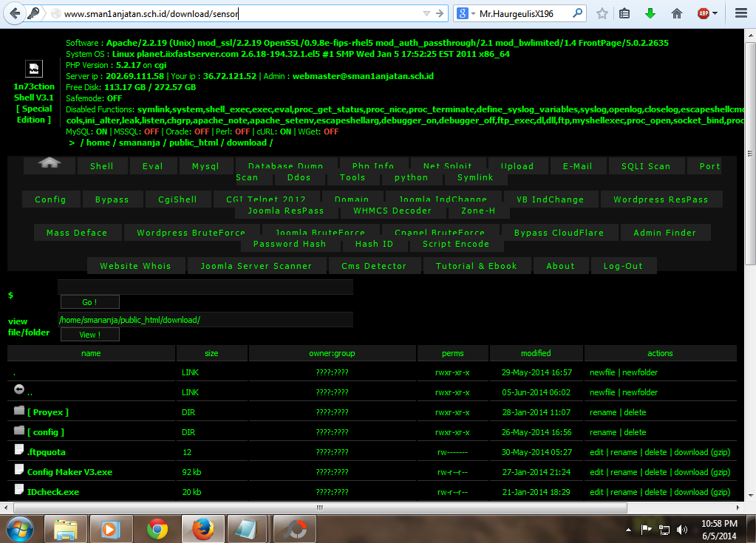
Task: Open the volume control in the system tray
Action: [682, 528]
